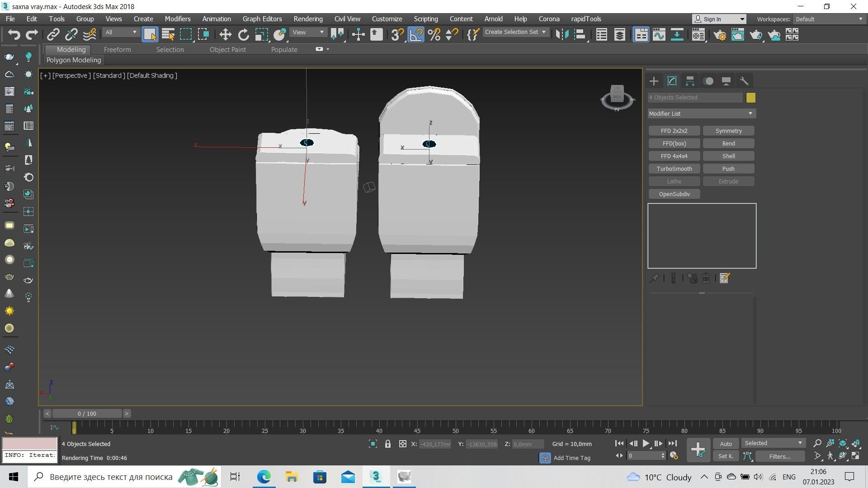The height and width of the screenshot is (488, 868).
Task: Open the Utilities wrench panel
Action: (x=744, y=81)
